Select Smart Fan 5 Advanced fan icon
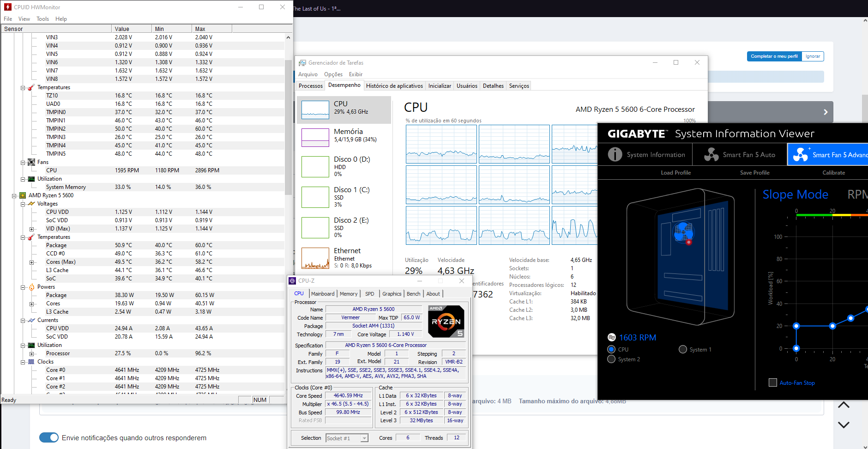Viewport: 868px width, 449px height. [801, 154]
